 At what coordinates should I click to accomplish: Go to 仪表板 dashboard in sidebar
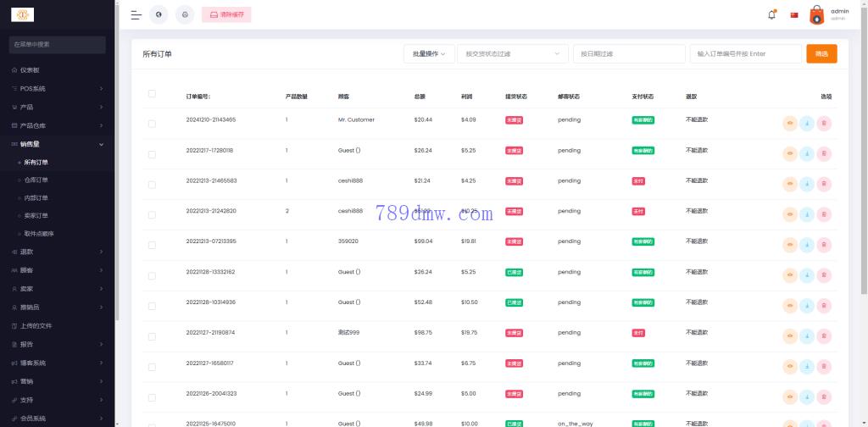(30, 69)
